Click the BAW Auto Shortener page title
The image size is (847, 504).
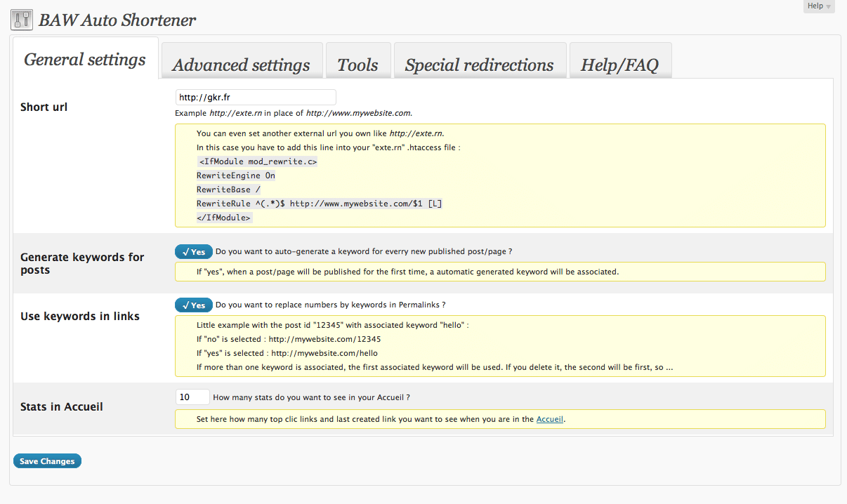point(117,20)
